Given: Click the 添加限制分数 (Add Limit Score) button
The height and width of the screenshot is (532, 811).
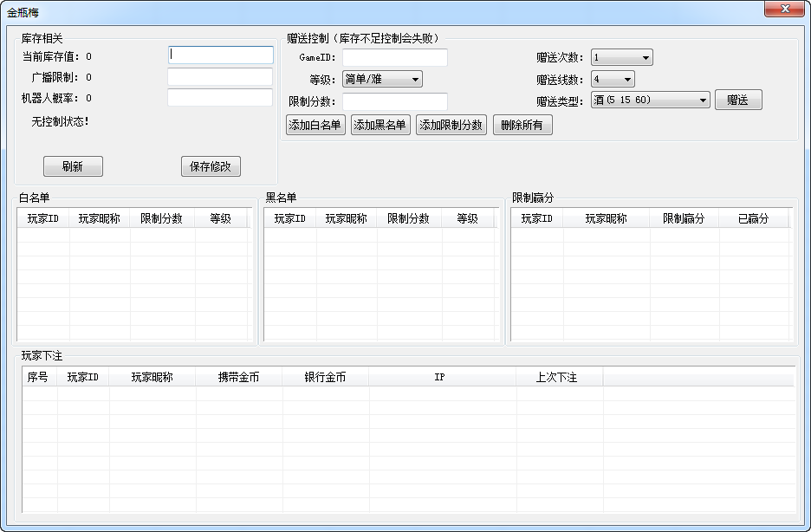Looking at the screenshot, I should tap(451, 124).
